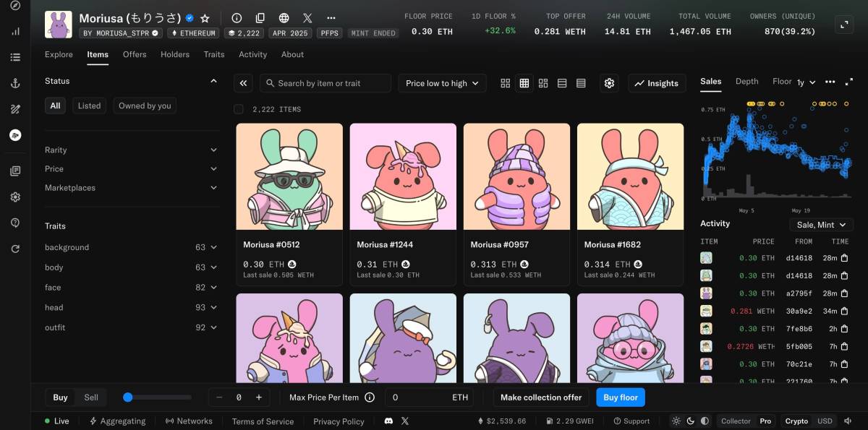The image size is (868, 430).
Task: Open the Price low to high dropdown
Action: (442, 83)
